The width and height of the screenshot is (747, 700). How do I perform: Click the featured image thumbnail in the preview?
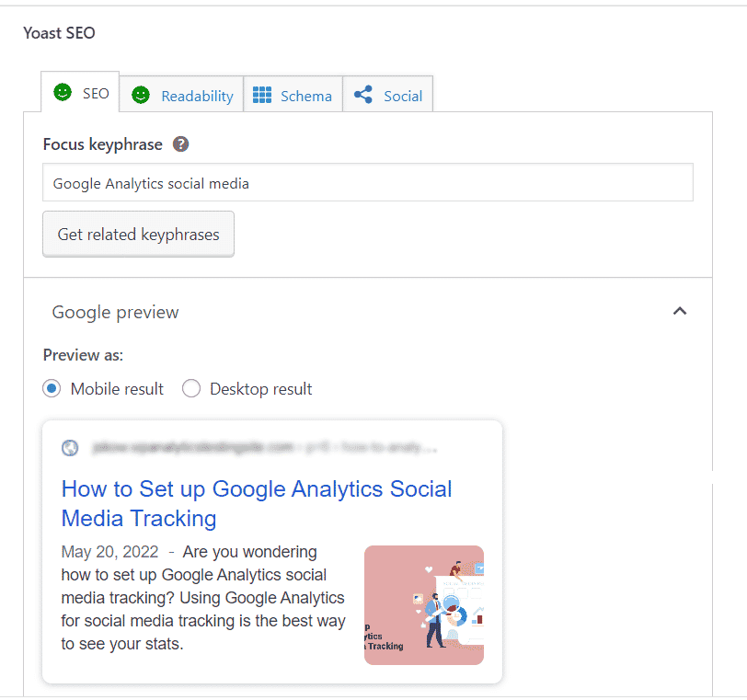pos(424,605)
